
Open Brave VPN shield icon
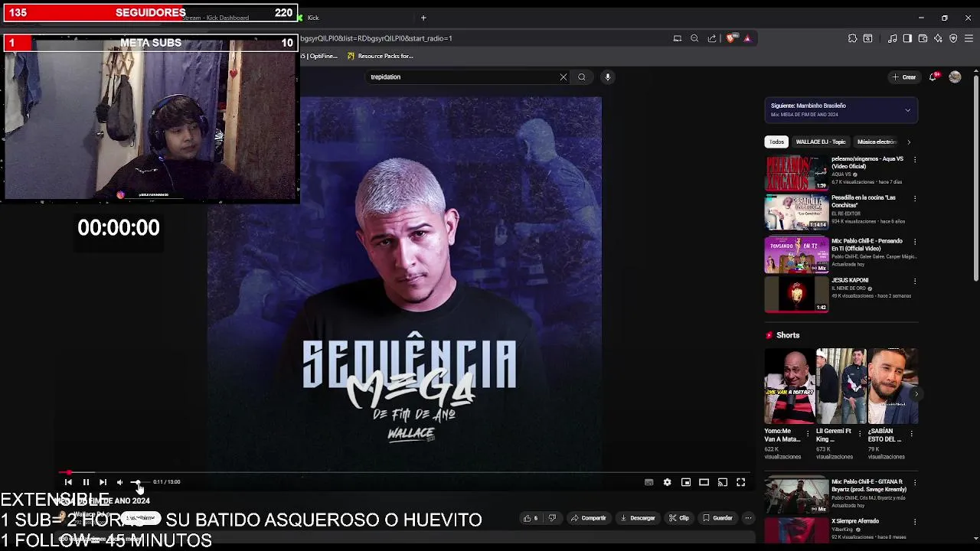click(953, 38)
